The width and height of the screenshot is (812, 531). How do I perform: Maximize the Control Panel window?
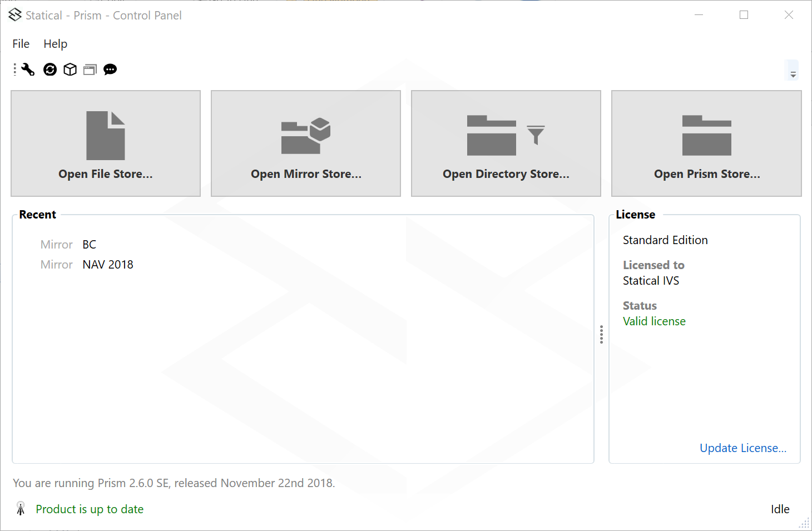(x=744, y=15)
